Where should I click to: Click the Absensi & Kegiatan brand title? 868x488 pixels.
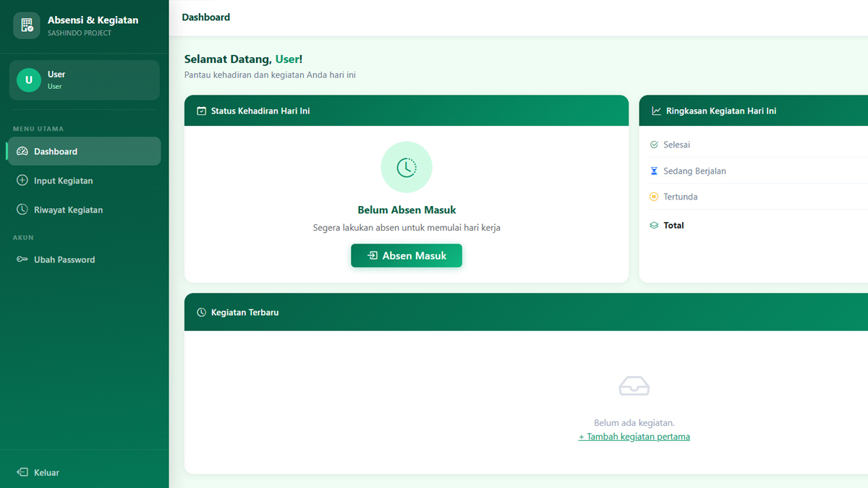click(93, 20)
